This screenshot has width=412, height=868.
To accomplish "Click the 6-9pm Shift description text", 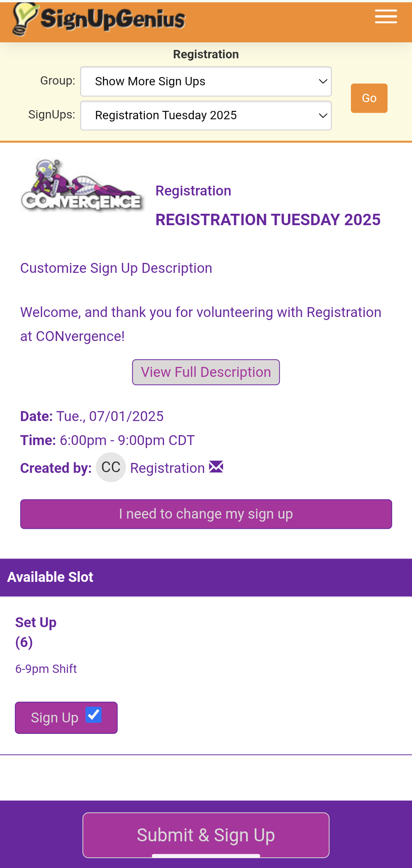I will (x=46, y=669).
